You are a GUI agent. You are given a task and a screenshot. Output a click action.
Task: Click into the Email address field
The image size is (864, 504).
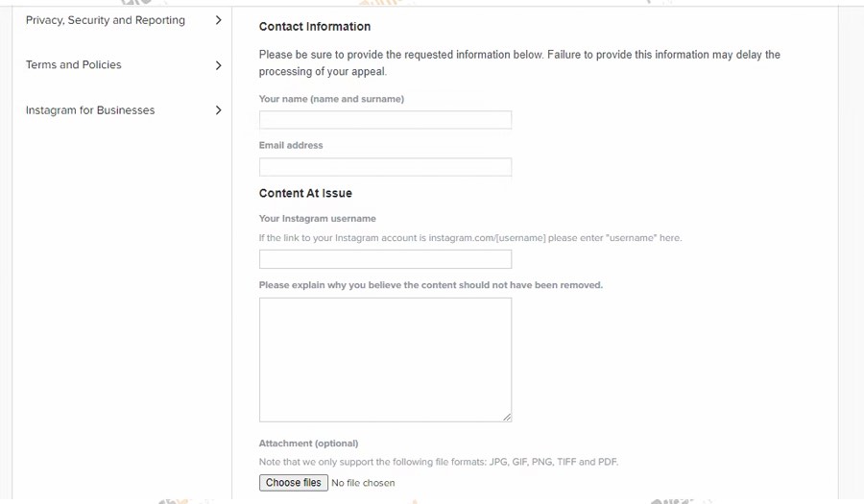click(385, 167)
